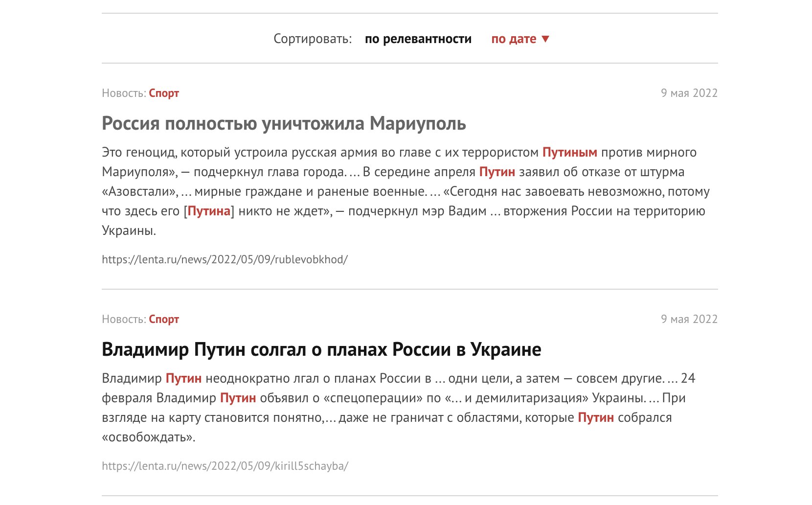Screen dimensions: 812x505
Task: Click highlighted 'Путин' near 'штурма Азовстали' text
Action: [x=496, y=172]
